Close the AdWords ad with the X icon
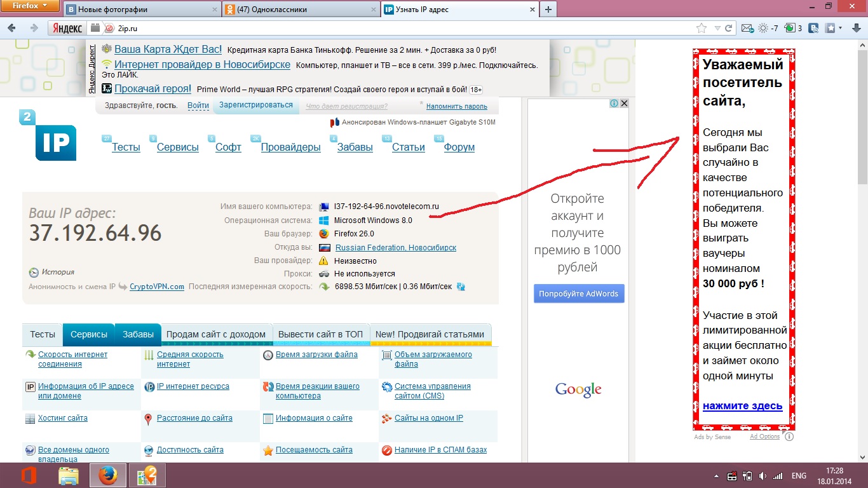 click(624, 104)
